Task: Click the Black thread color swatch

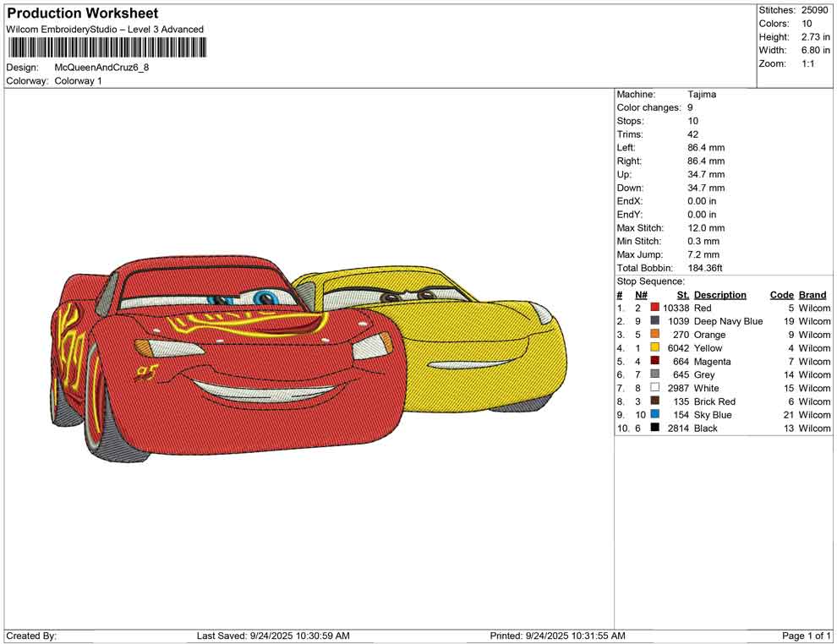Action: point(654,428)
